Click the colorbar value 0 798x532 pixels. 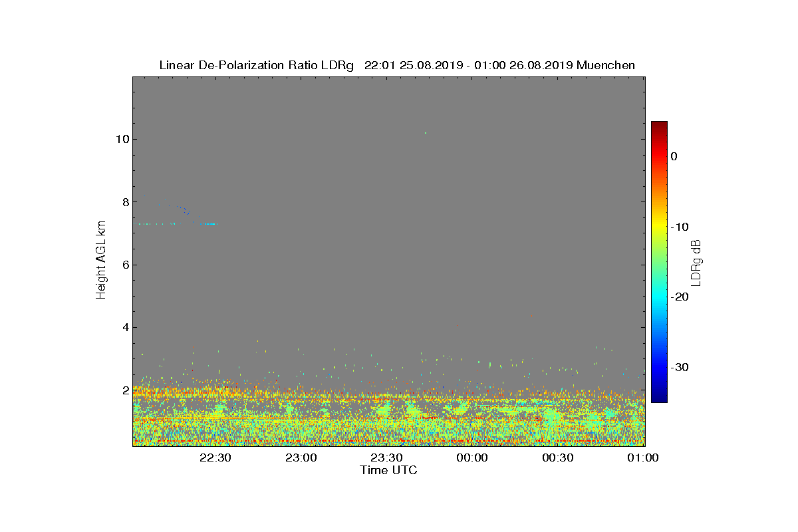pyautogui.click(x=674, y=156)
